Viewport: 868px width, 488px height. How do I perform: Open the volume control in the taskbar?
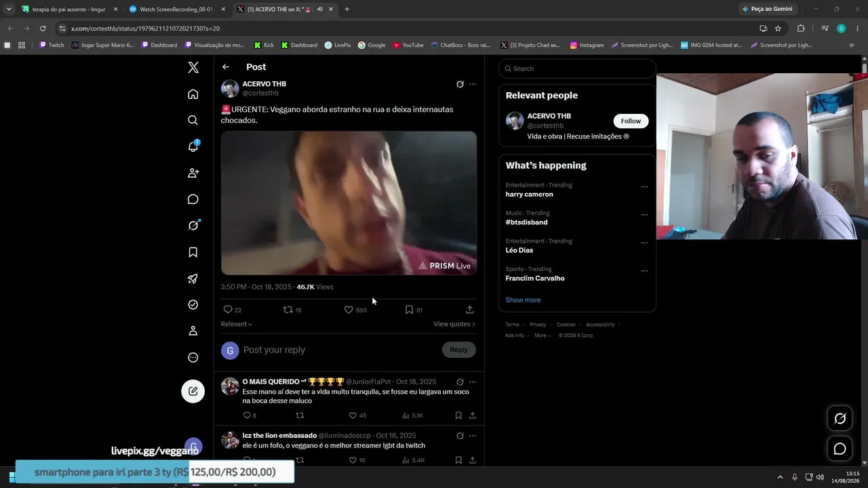coord(820,477)
